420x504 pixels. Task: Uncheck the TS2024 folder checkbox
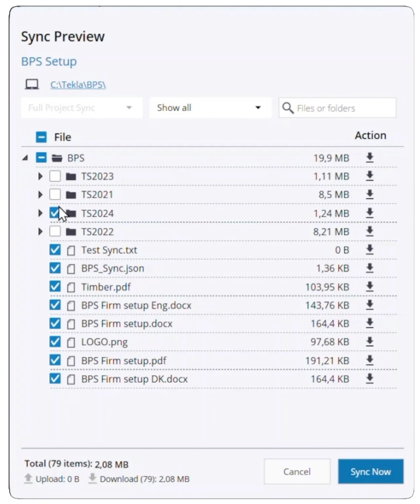(x=55, y=213)
